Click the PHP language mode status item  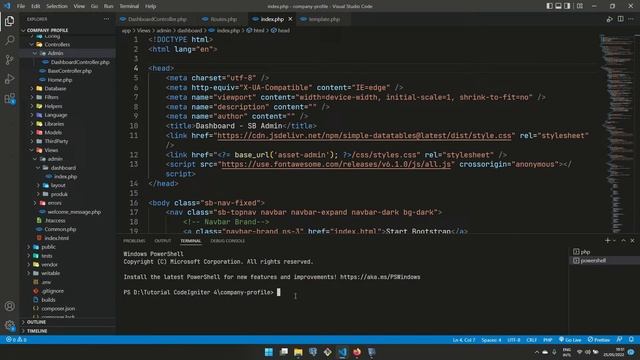547,340
